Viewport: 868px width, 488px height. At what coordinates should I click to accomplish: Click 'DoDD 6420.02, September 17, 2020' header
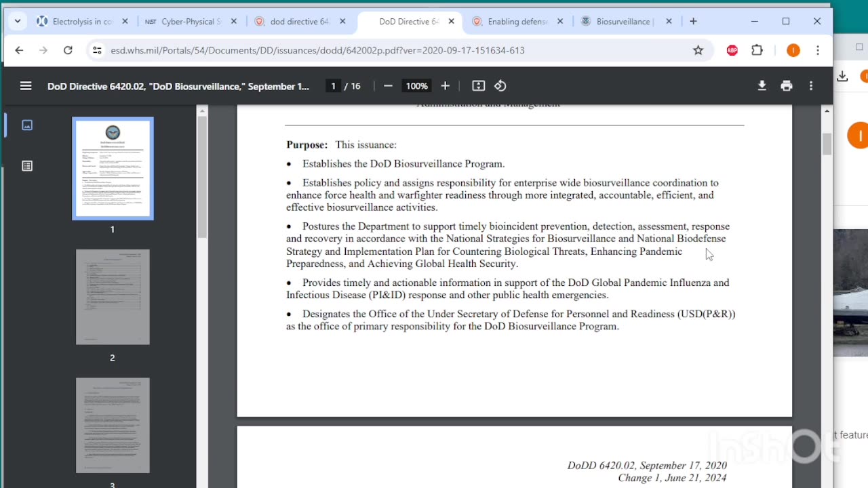click(x=647, y=466)
